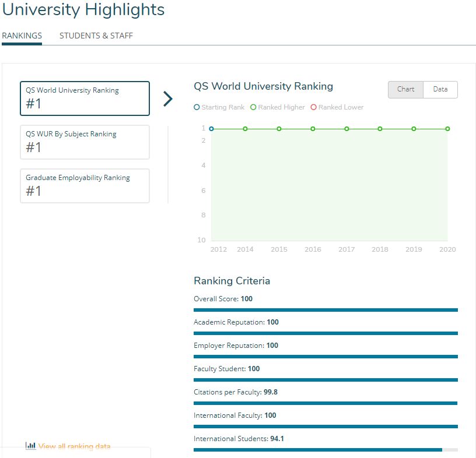Click the Ranked Lower legend marker

[x=314, y=107]
